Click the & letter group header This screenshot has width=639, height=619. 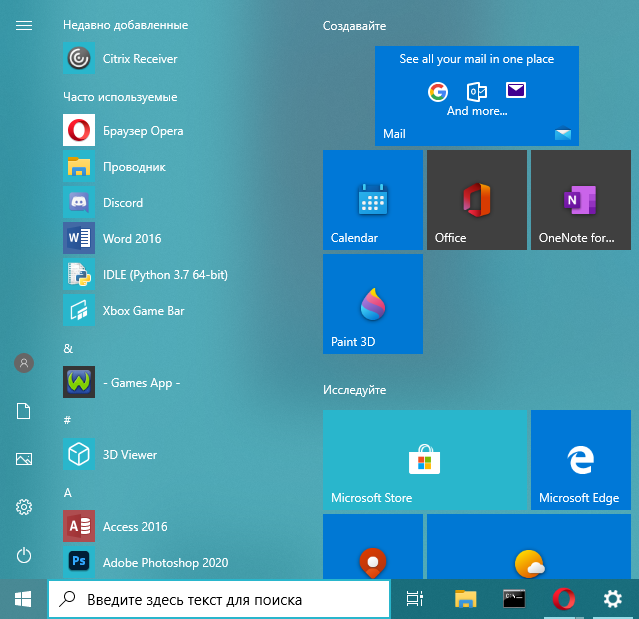tap(68, 349)
